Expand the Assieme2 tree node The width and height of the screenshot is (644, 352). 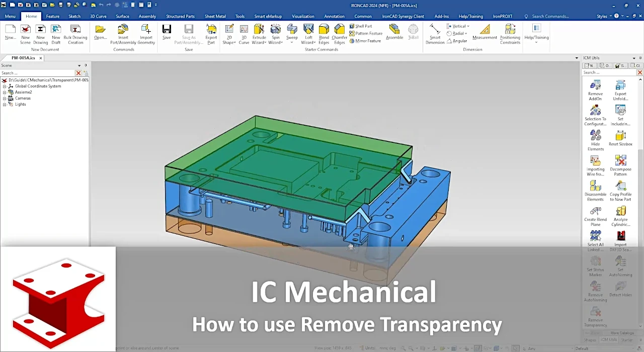pyautogui.click(x=5, y=93)
